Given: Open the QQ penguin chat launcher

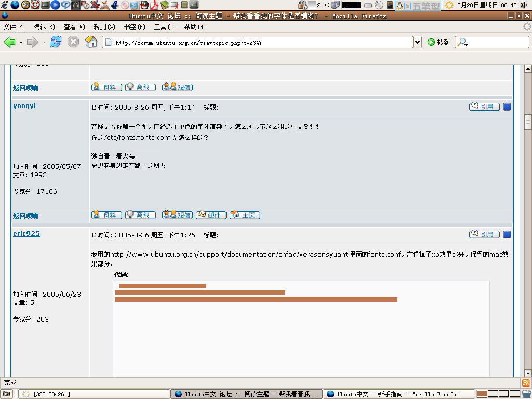Looking at the screenshot, I should coord(144,5).
